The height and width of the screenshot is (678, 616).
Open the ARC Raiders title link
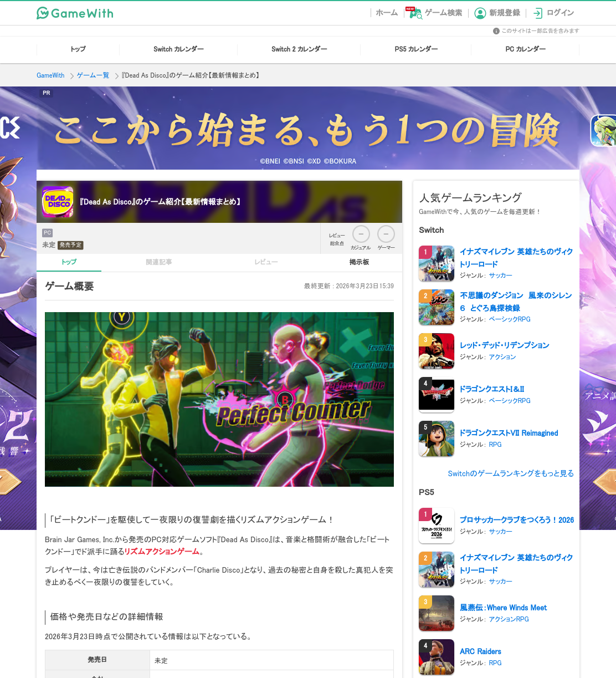(480, 651)
